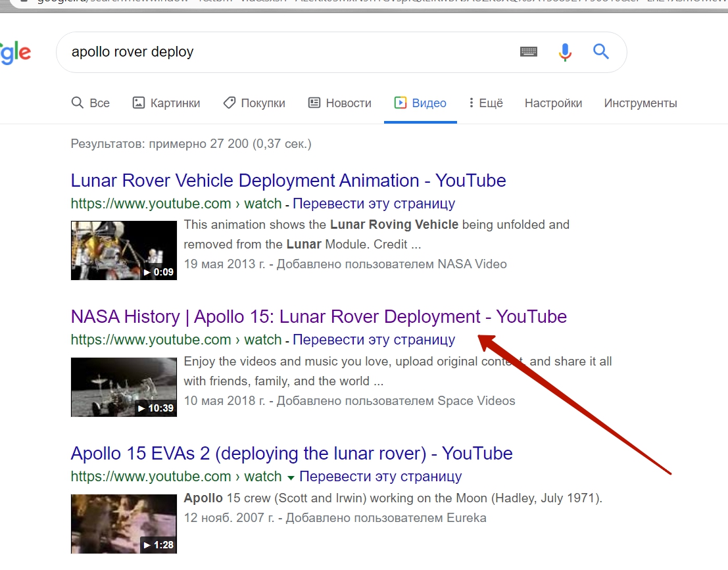The width and height of the screenshot is (728, 570).
Task: Expand arrow next to third result URL
Action: 291,478
